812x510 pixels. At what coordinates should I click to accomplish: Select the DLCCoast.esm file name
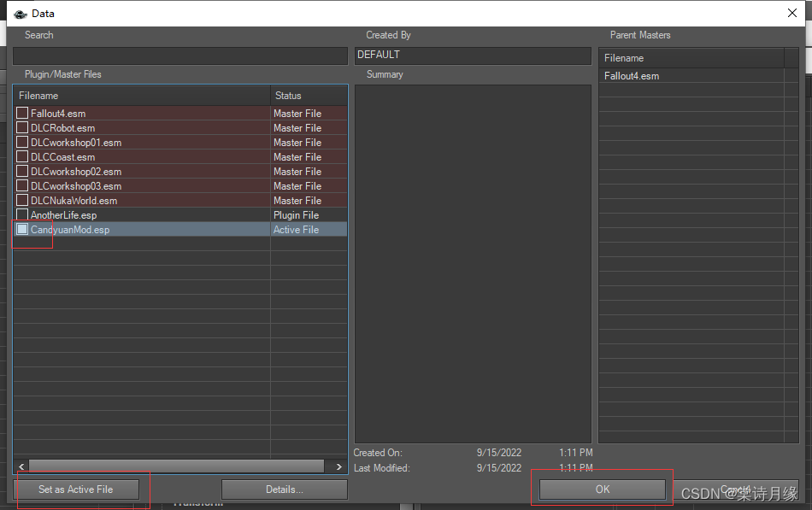(x=62, y=157)
